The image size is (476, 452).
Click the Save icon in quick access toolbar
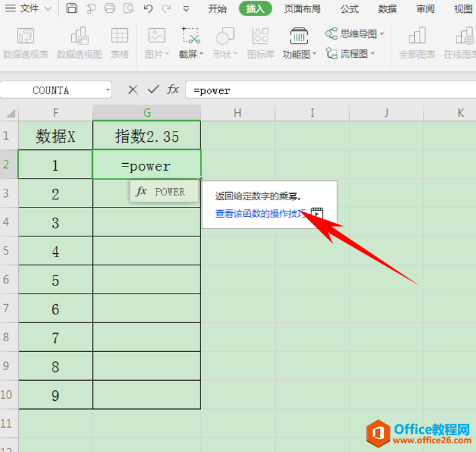click(x=72, y=9)
